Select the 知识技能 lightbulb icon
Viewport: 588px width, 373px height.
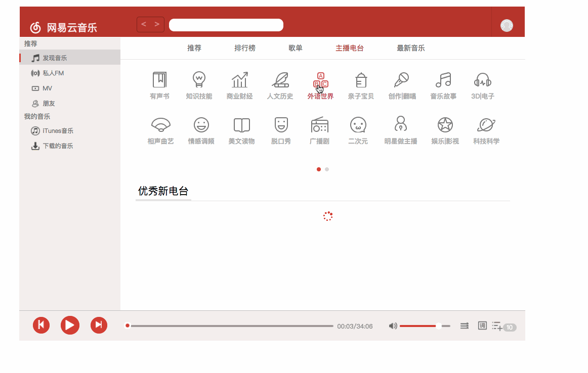(199, 80)
